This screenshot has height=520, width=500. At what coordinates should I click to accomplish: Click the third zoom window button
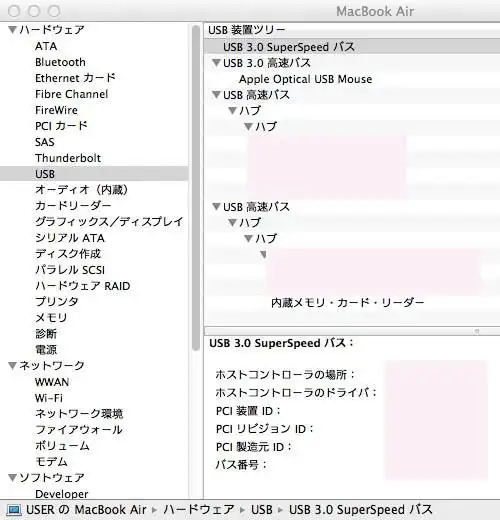coord(54,11)
